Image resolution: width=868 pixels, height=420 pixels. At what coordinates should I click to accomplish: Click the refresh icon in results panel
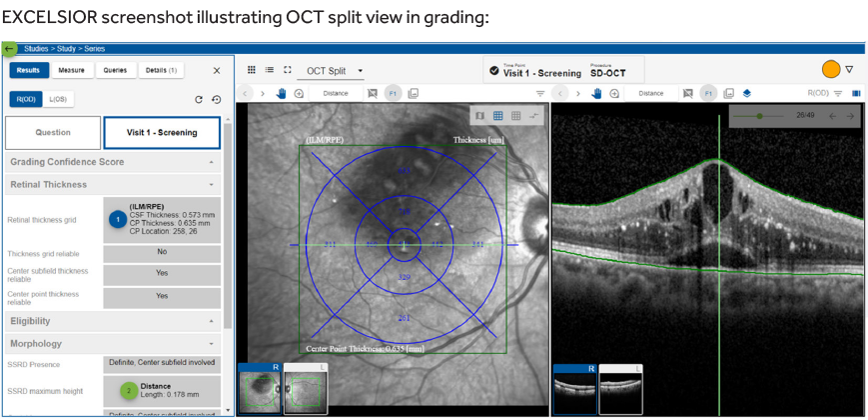[x=199, y=99]
